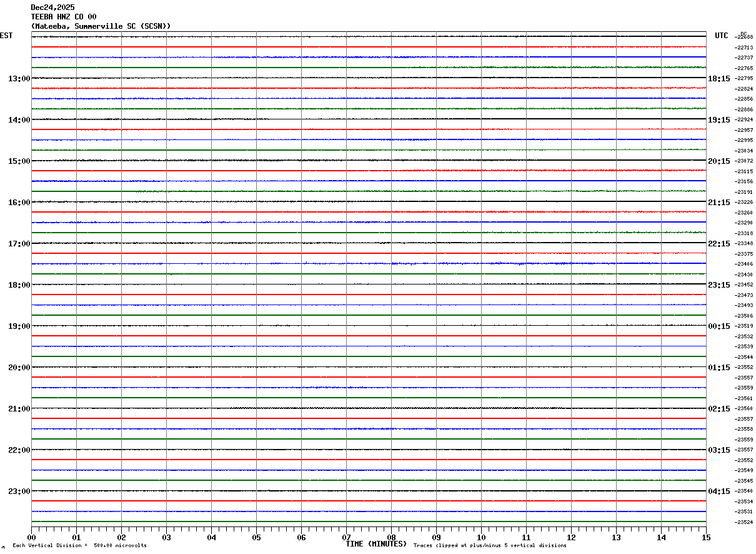
Task: Click the DC offset value -23540
Action: click(744, 491)
